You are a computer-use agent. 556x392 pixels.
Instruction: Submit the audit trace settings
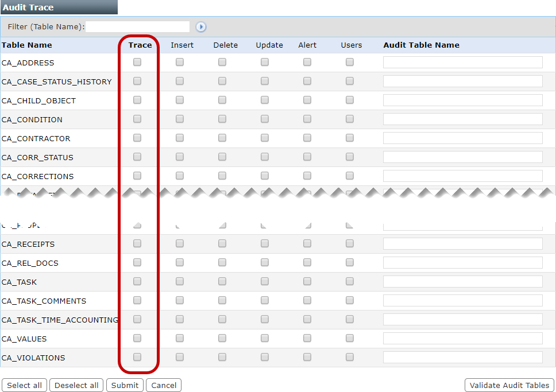125,385
